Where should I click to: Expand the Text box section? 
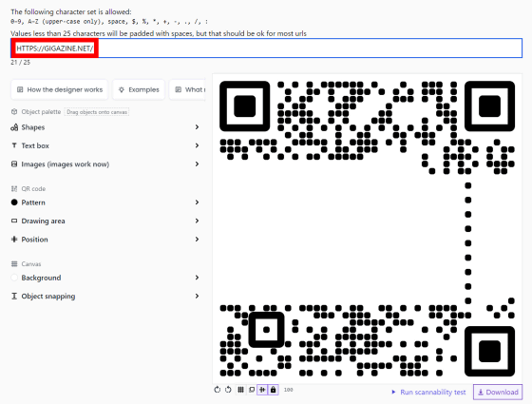click(105, 145)
